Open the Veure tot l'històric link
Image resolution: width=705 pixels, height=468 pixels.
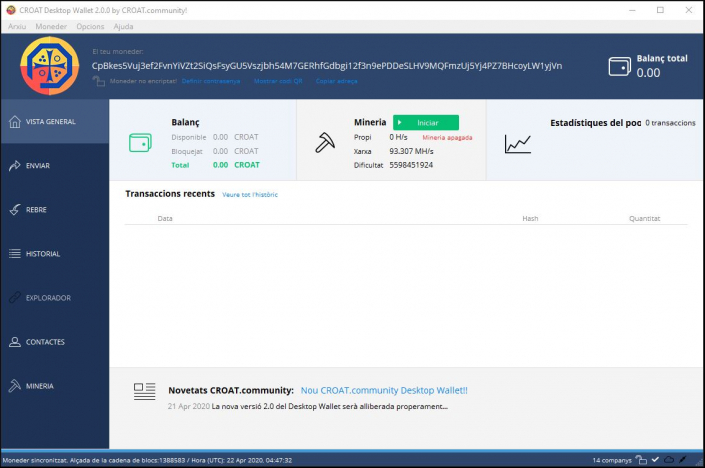coord(250,195)
